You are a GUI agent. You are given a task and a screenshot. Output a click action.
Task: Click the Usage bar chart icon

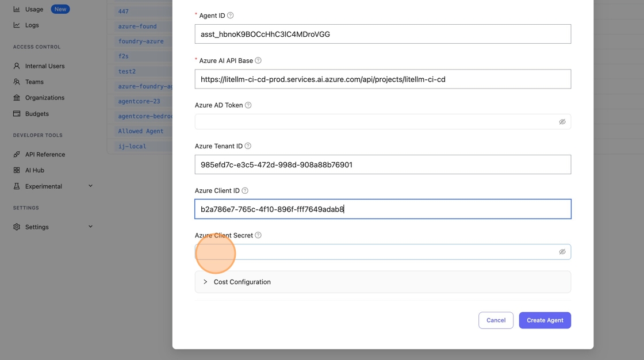point(17,9)
